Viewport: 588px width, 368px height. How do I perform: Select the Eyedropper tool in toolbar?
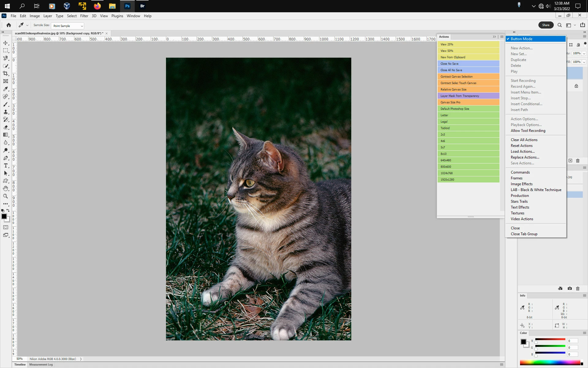coord(6,89)
